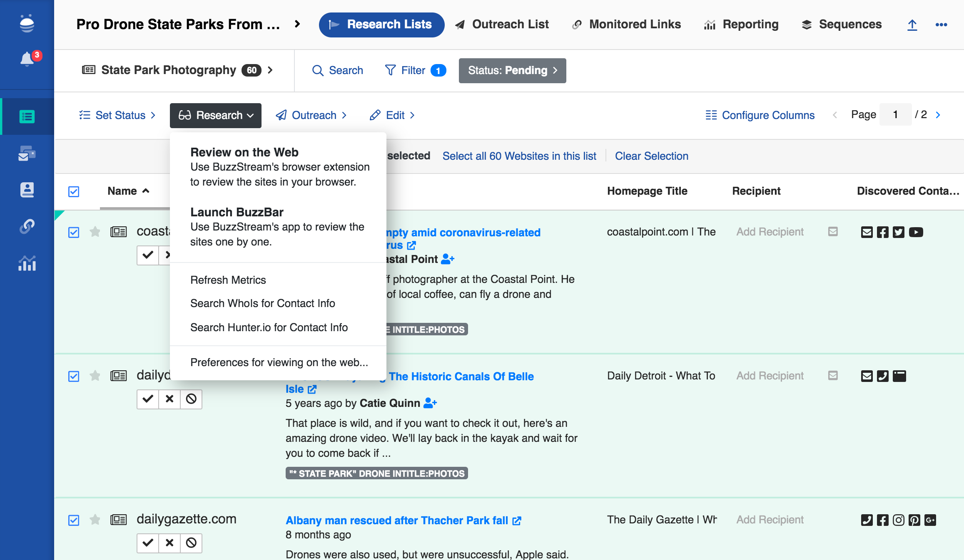Uncheck the dailygazette.com row checkbox
The width and height of the screenshot is (964, 560).
(x=74, y=520)
